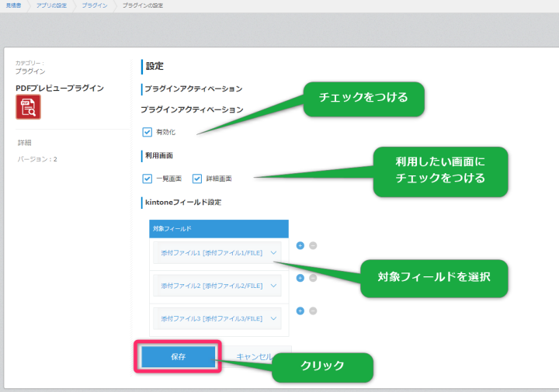This screenshot has width=559, height=392.
Task: Open the 添付ファイル1 field dropdown
Action: [x=218, y=253]
